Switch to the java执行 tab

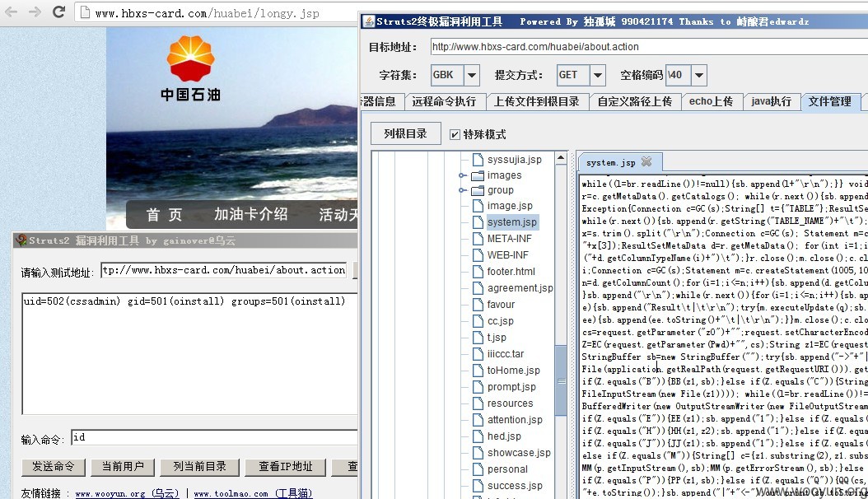coord(771,102)
